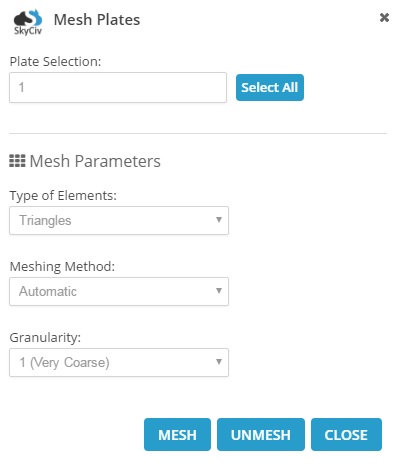Open the Type of Elements dropdown showing Triangles
Viewport: 411px width, 471px height.
(119, 220)
